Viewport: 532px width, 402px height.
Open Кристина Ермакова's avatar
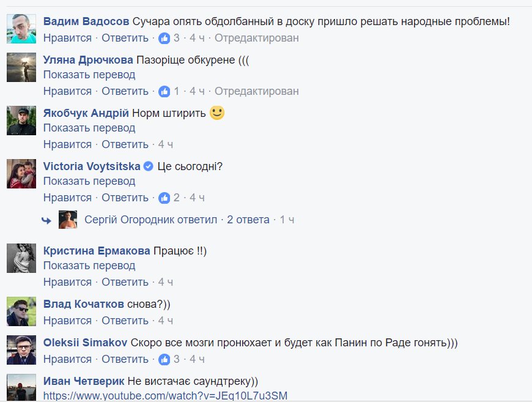coord(21,258)
